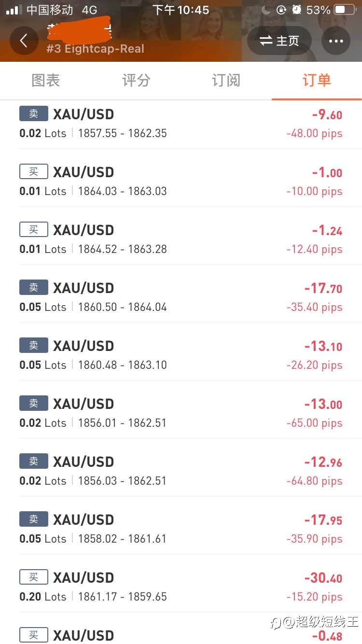Open the three-dots more options menu
362x644 pixels.
(336, 41)
